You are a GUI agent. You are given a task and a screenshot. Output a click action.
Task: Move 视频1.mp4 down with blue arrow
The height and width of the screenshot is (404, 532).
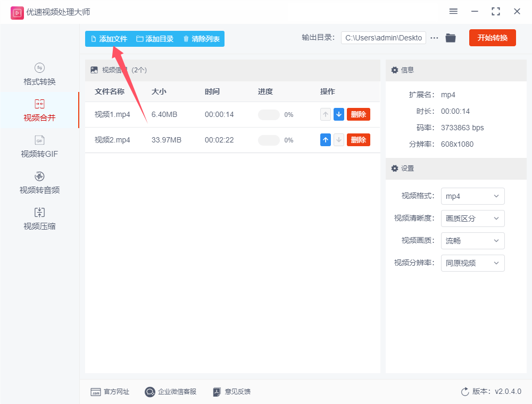pos(339,114)
